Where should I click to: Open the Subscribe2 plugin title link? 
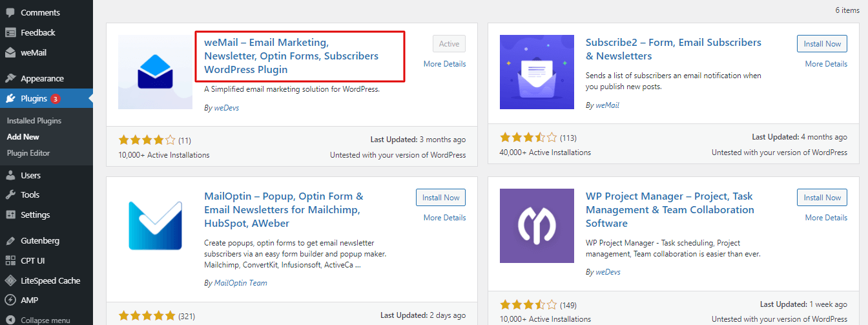pos(674,49)
